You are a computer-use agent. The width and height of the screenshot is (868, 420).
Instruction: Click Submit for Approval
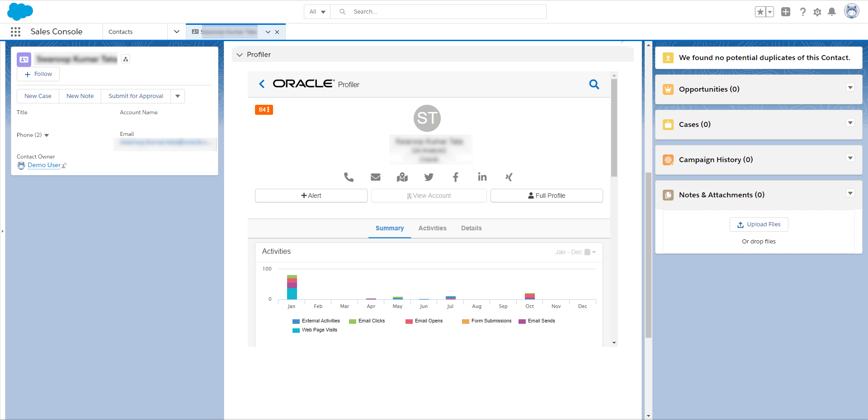tap(136, 96)
